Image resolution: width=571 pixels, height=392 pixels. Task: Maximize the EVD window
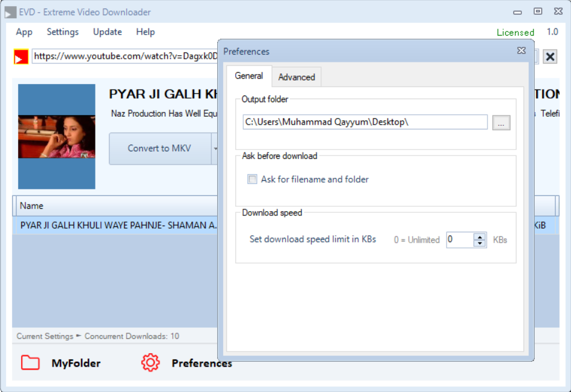click(538, 11)
